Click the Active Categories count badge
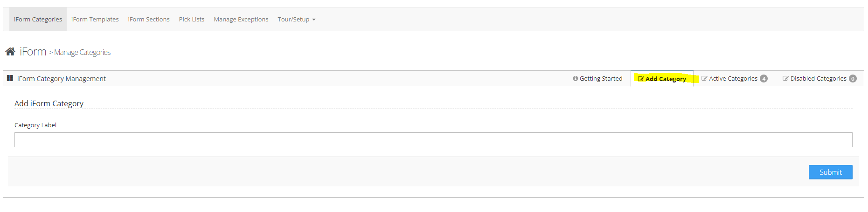The height and width of the screenshot is (212, 868). pos(764,79)
